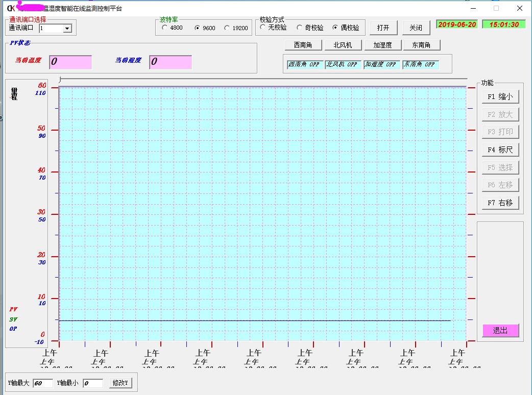This screenshot has width=532, height=395.
Task: Click F7 右移 to shift right
Action: (x=500, y=203)
